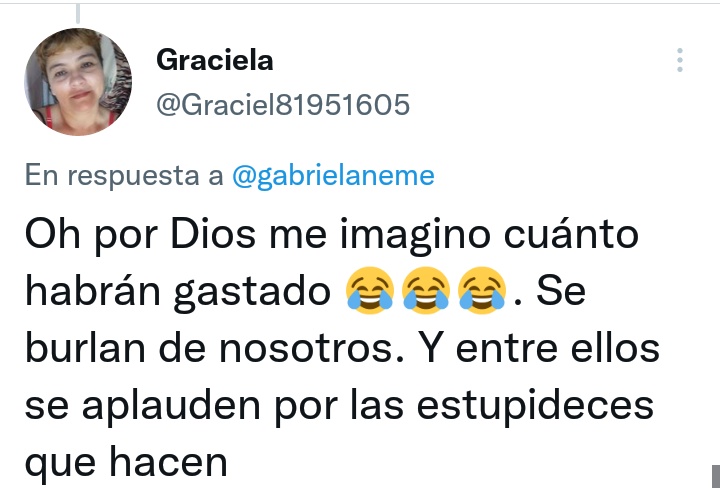Screen dimensions: 720x488
Task: Click the first laughing-crying emoji
Action: click(370, 290)
